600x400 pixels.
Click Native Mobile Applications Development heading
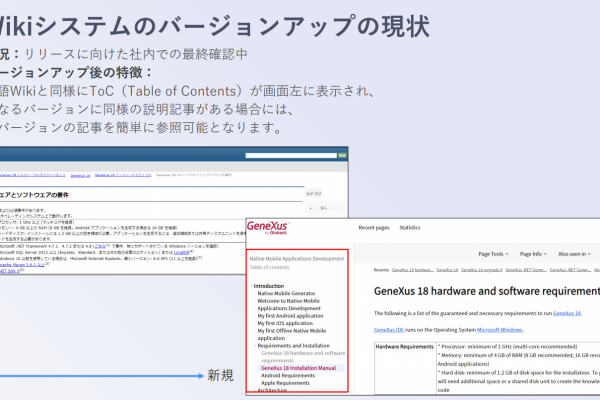pos(297,259)
